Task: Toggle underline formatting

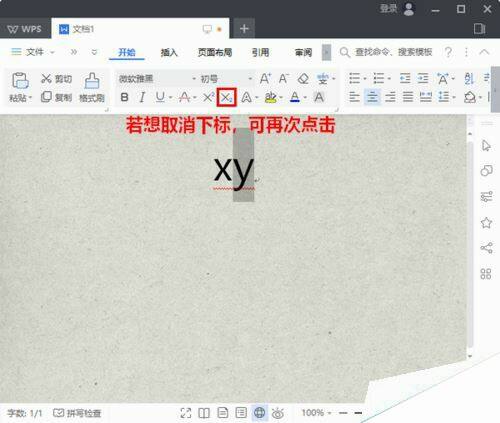Action: point(160,97)
